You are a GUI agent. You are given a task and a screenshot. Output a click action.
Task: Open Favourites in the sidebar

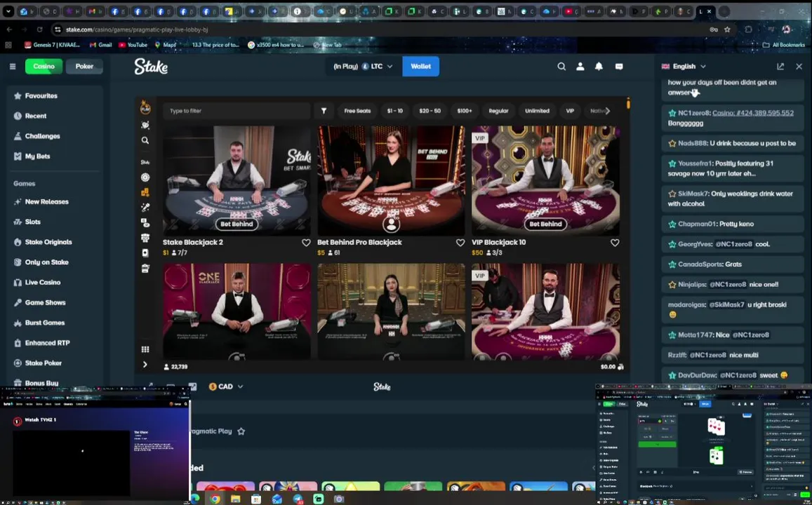point(55,95)
